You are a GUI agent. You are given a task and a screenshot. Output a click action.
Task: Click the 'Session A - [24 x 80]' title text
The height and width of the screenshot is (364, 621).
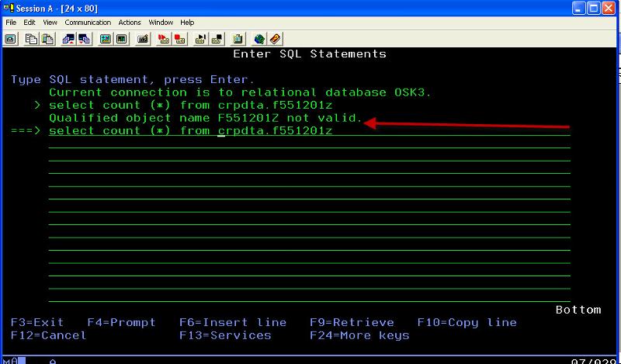[x=57, y=9]
